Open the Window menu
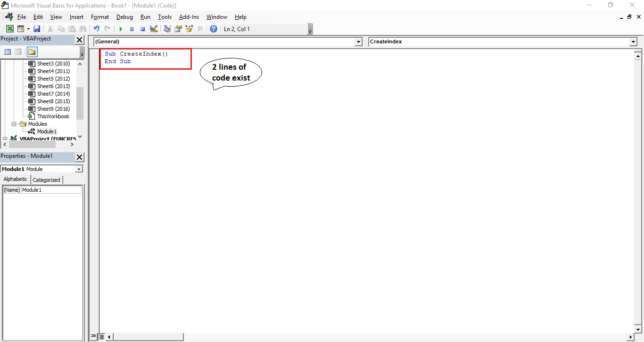 click(x=217, y=17)
